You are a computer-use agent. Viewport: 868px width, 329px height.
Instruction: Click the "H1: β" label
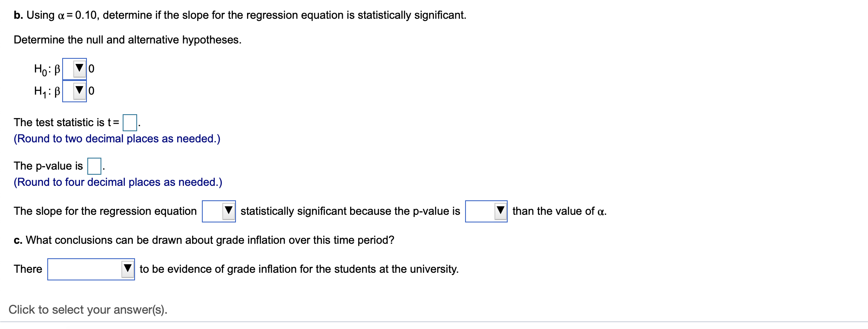click(x=47, y=91)
